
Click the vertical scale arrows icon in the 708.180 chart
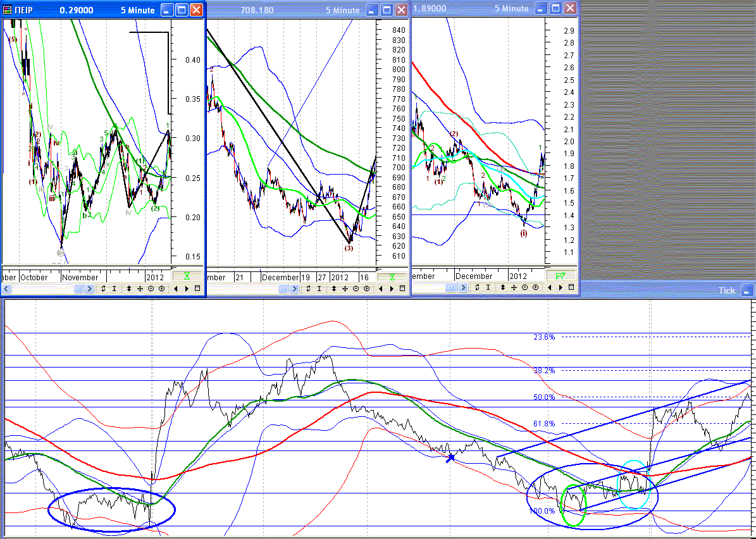(333, 288)
